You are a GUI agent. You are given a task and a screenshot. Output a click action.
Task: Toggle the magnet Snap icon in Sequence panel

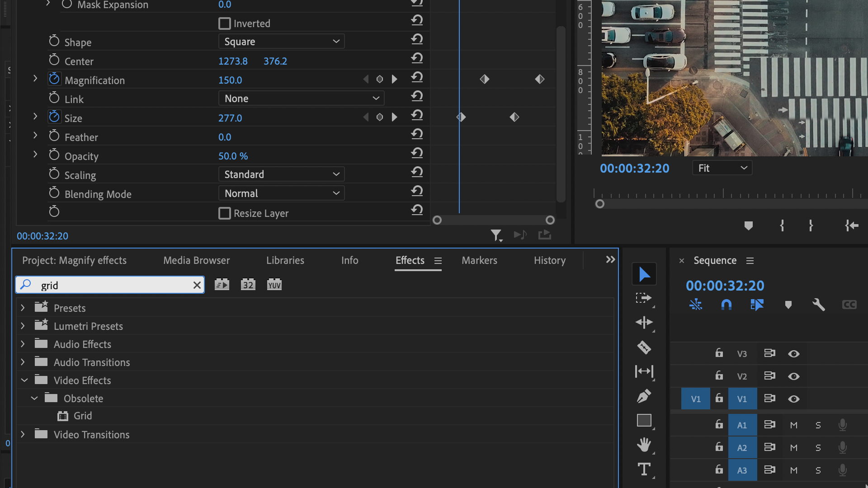[x=726, y=305]
